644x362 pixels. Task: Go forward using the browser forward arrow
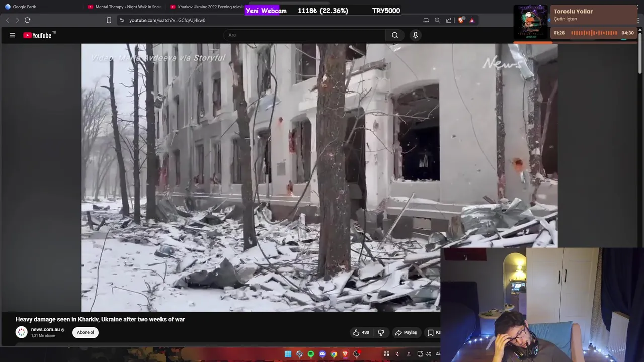(x=17, y=20)
